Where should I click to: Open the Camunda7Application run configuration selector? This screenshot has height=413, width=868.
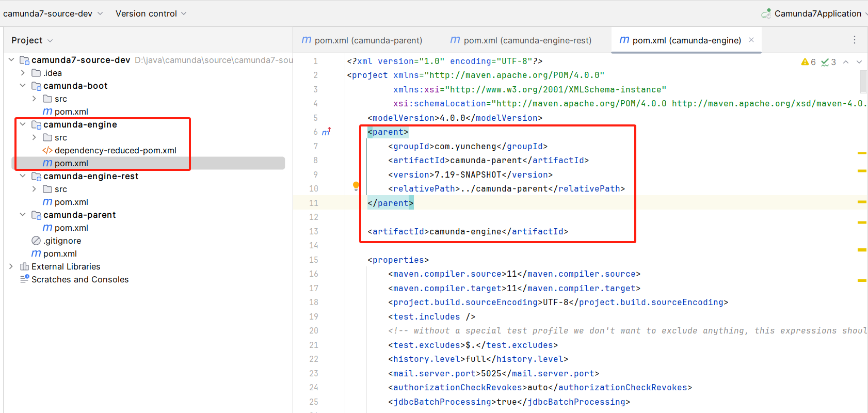pos(813,13)
